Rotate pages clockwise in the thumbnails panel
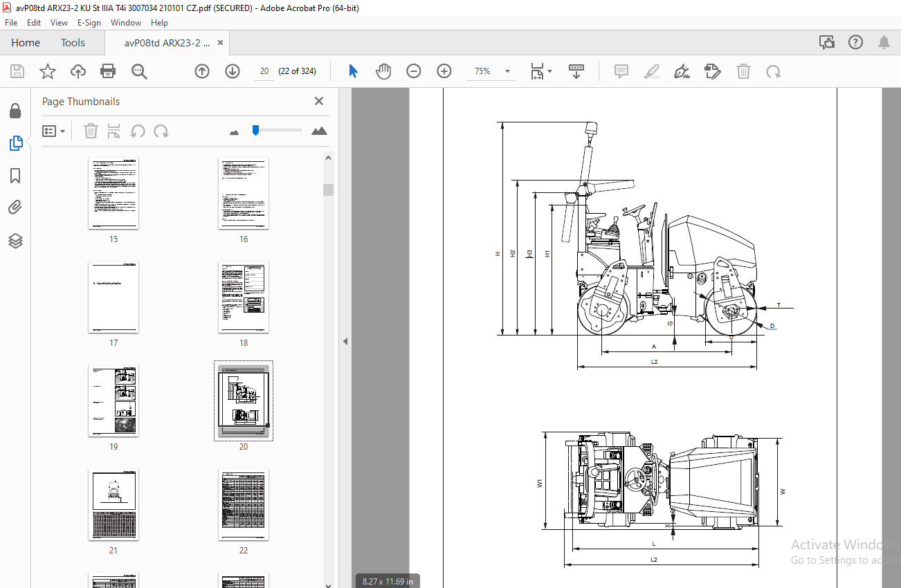 click(161, 131)
